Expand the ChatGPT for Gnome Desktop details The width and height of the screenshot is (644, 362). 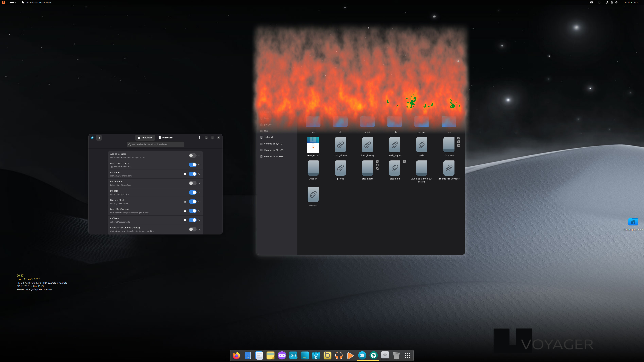click(x=200, y=229)
